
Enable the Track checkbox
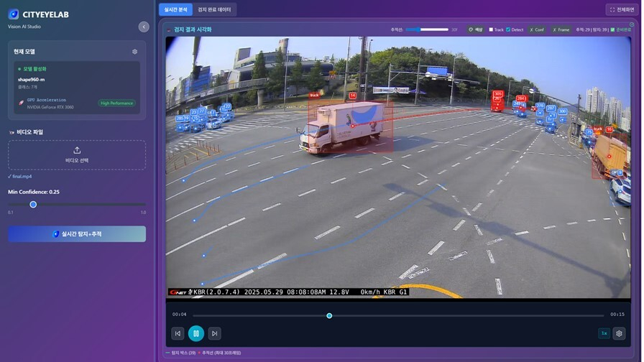492,29
